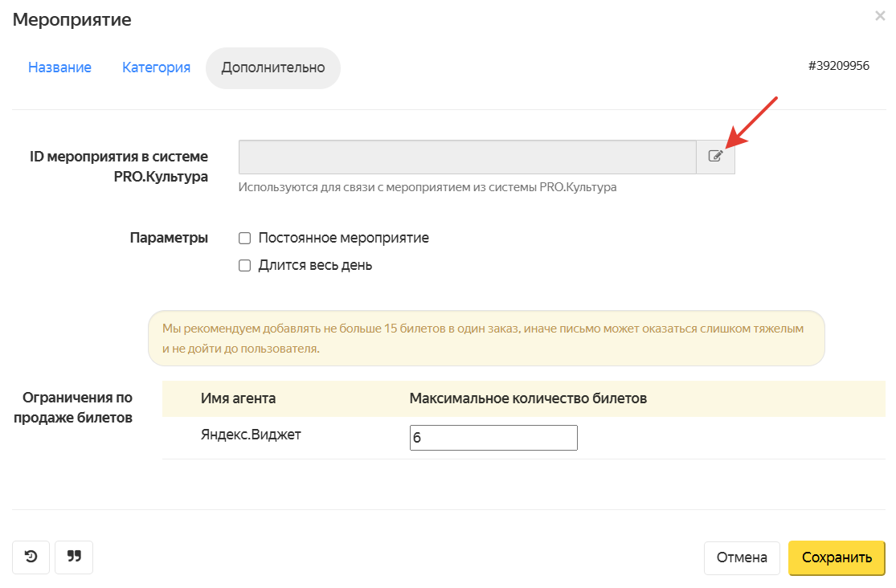Screen dimensions: 896x588
Task: Click the Имя агента column header
Action: pyautogui.click(x=238, y=398)
